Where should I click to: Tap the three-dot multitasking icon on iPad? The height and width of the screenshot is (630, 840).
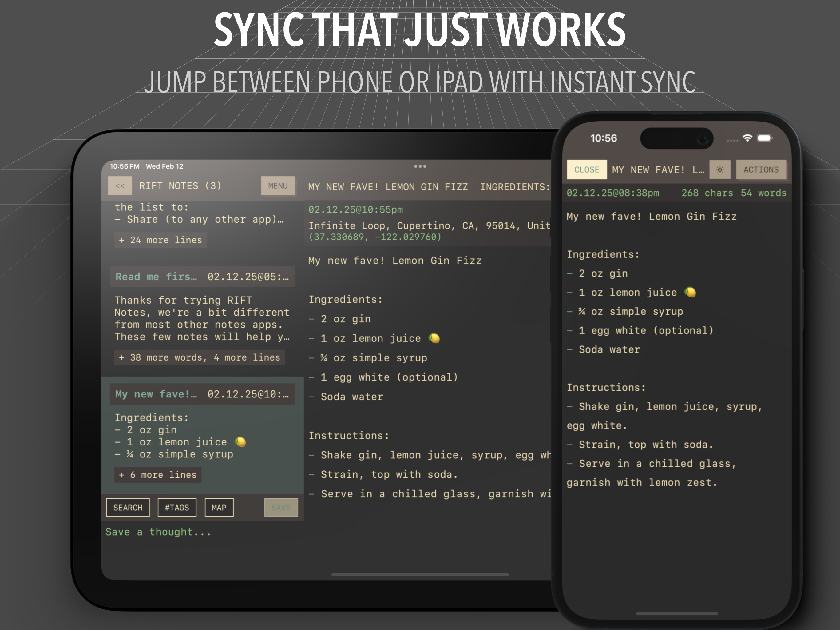420,166
